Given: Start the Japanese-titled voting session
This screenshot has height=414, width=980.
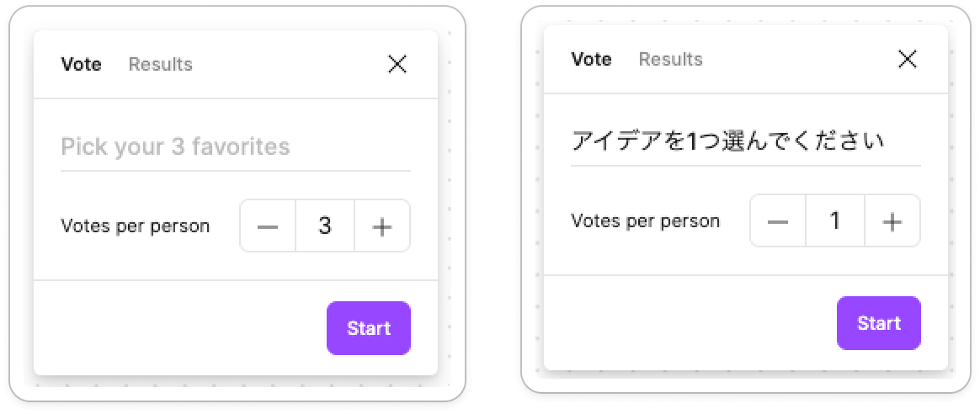Looking at the screenshot, I should tap(878, 323).
